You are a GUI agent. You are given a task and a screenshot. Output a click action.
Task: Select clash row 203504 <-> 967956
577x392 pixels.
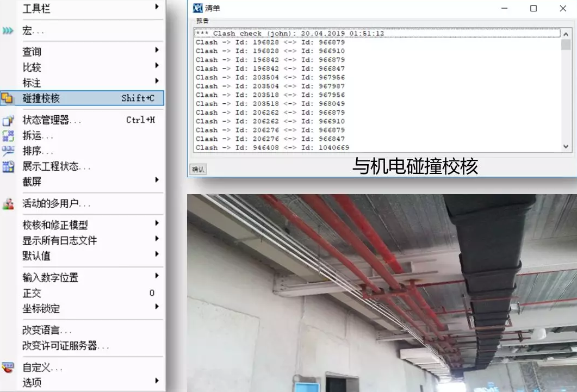coord(377,78)
